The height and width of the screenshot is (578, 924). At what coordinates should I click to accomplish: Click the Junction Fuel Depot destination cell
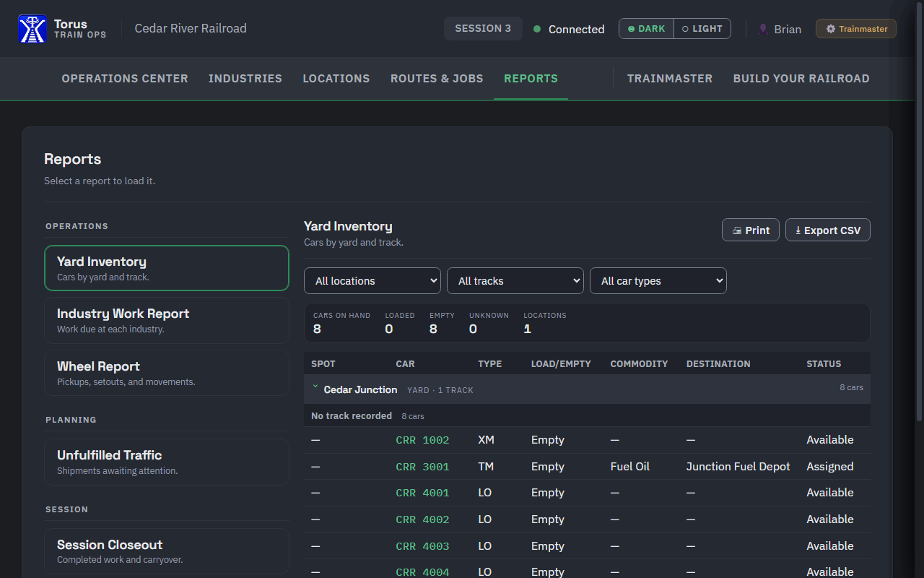pyautogui.click(x=738, y=467)
